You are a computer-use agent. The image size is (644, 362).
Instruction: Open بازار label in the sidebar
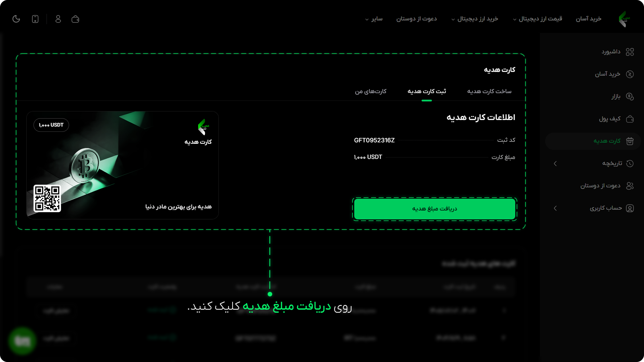click(x=616, y=97)
